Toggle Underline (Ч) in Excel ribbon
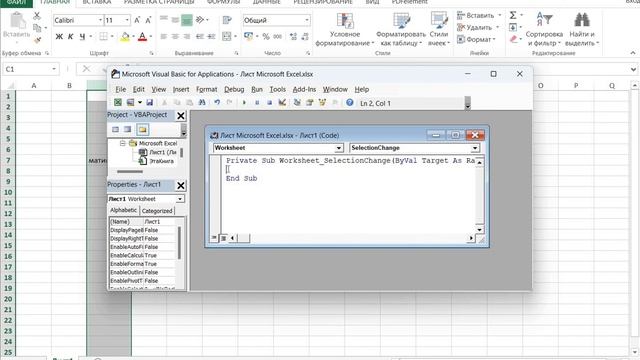The image size is (640, 360). [x=82, y=37]
